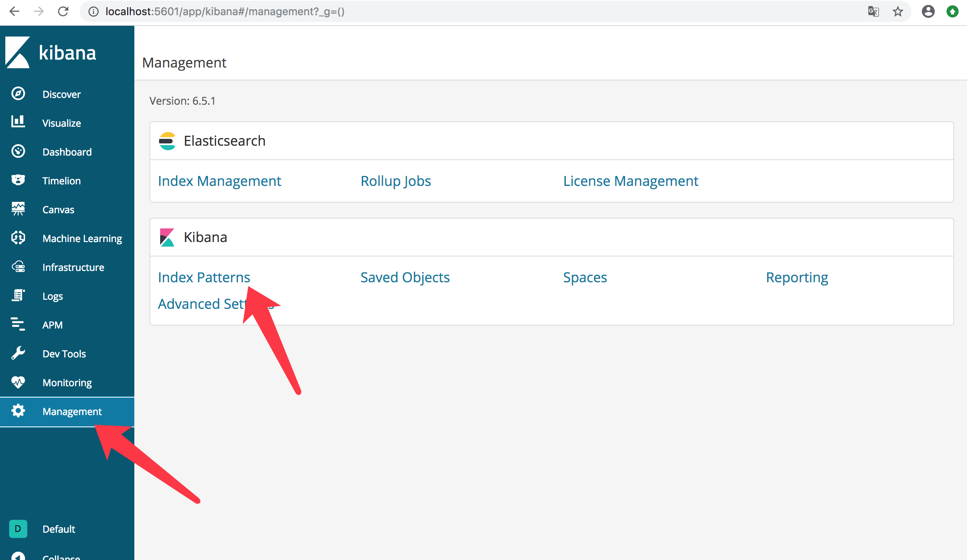The height and width of the screenshot is (560, 967).
Task: Open Timelion via its bear icon
Action: (x=18, y=180)
